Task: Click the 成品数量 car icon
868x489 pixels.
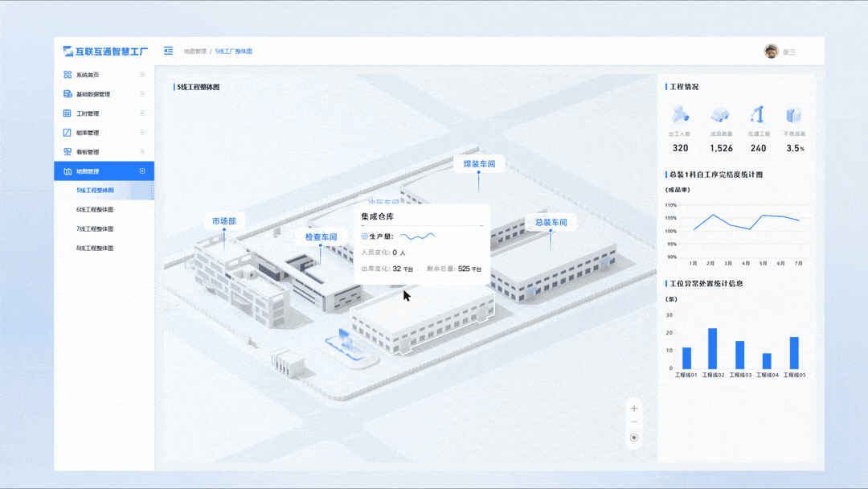Action: pos(719,115)
